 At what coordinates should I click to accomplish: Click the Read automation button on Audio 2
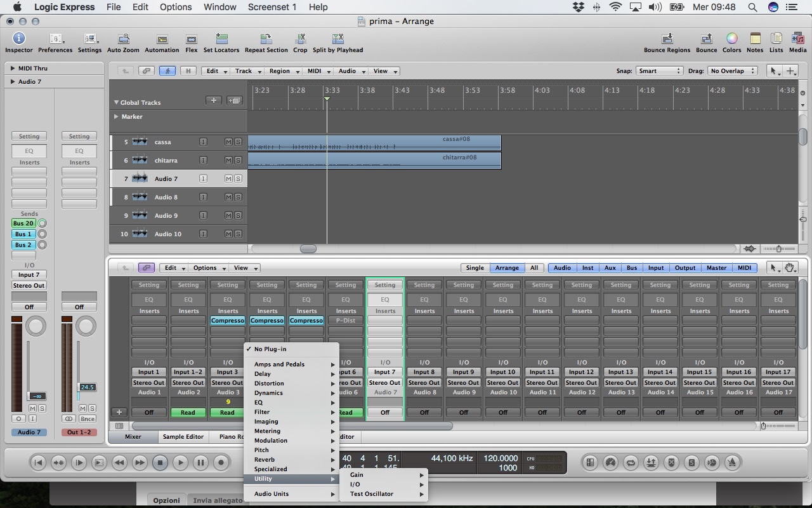tap(188, 413)
